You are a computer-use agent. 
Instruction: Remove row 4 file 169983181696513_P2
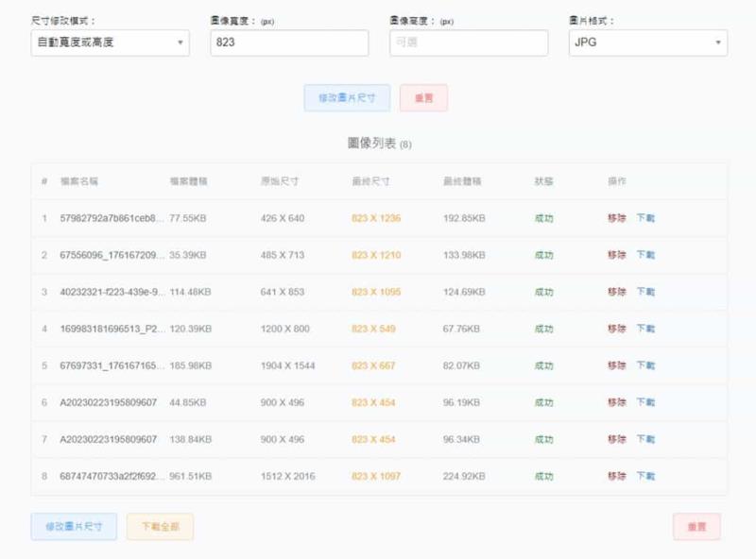tap(617, 329)
